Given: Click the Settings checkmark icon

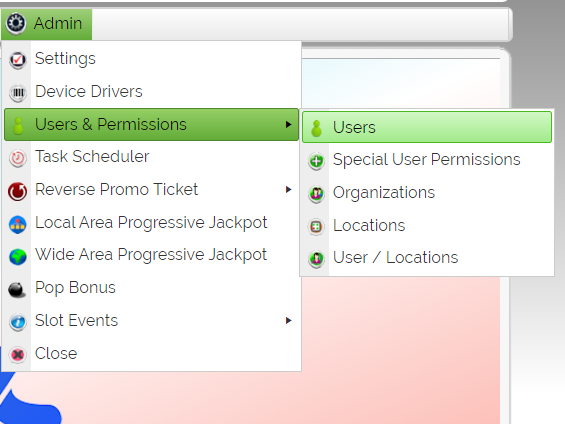Looking at the screenshot, I should click(x=18, y=60).
